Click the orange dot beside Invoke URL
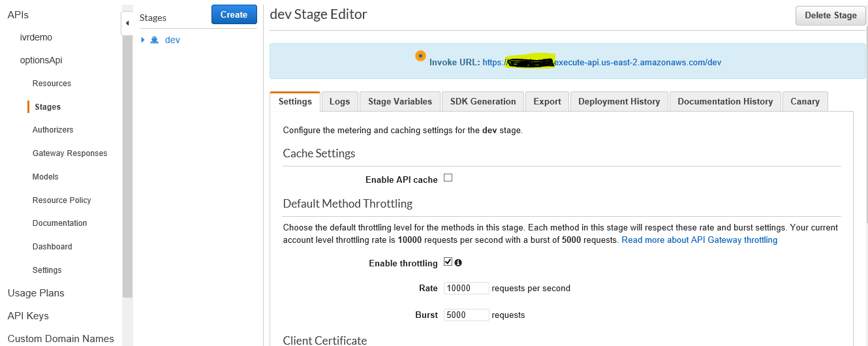This screenshot has height=346, width=868. point(420,56)
